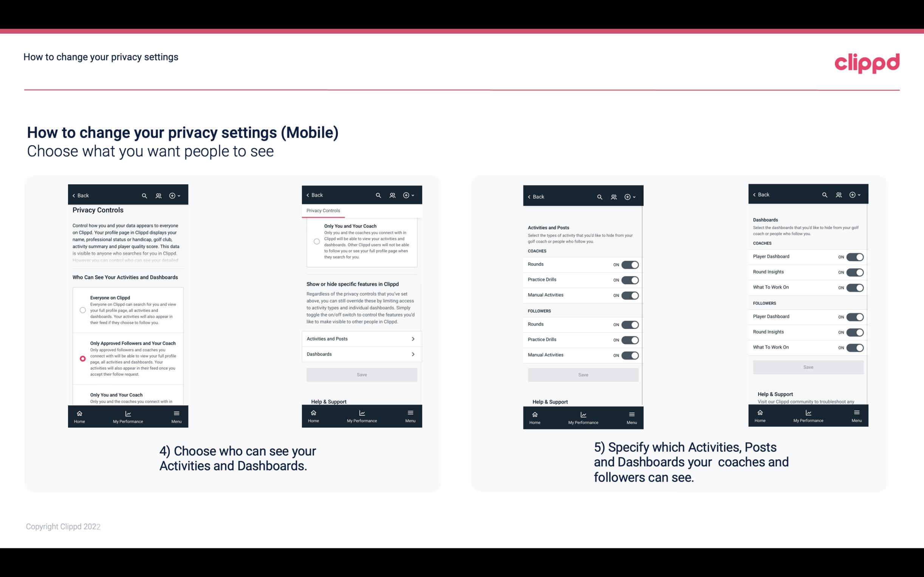Toggle Player Dashboard OFF for Followers
The image size is (924, 577).
point(855,316)
